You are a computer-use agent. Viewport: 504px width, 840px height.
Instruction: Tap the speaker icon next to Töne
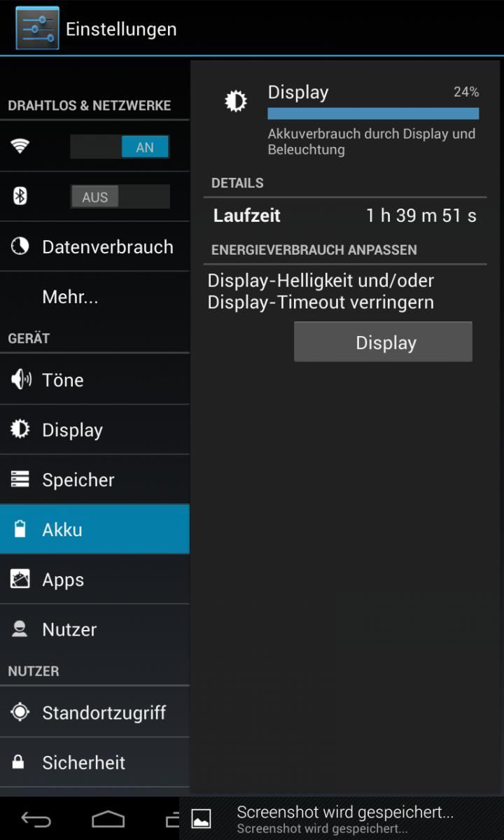pyautogui.click(x=21, y=379)
